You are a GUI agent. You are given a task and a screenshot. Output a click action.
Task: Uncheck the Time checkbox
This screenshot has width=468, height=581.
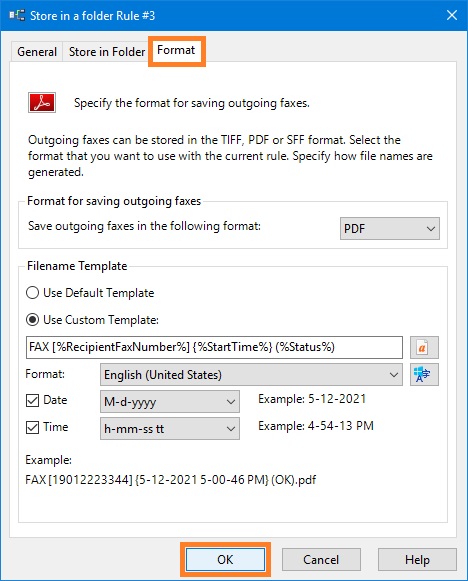[33, 428]
